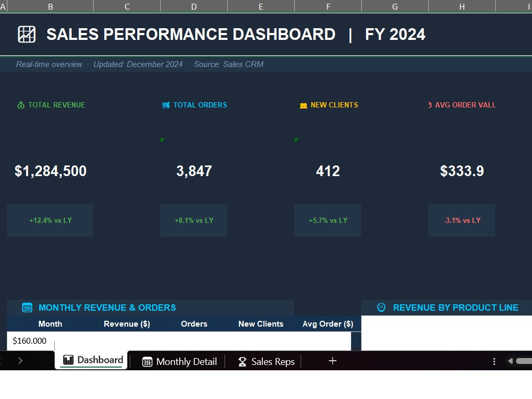
Task: Select column E header
Action: 261,6
